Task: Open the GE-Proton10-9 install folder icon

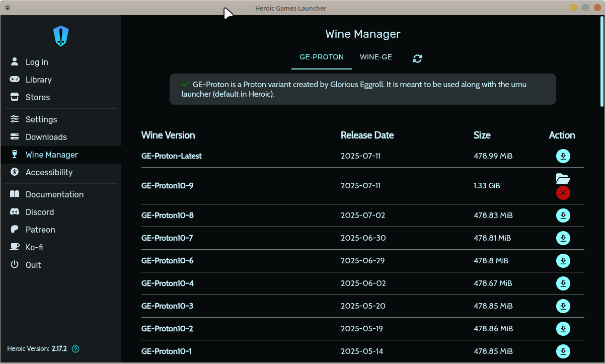Action: click(x=563, y=178)
